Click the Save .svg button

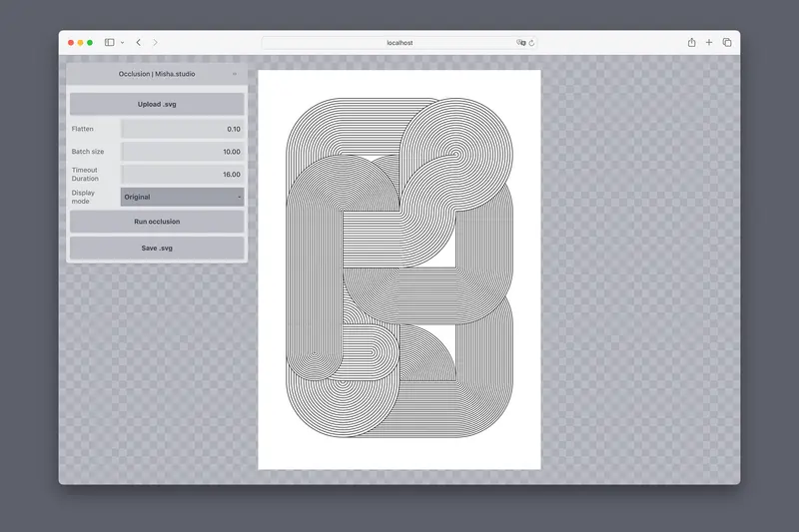(157, 248)
